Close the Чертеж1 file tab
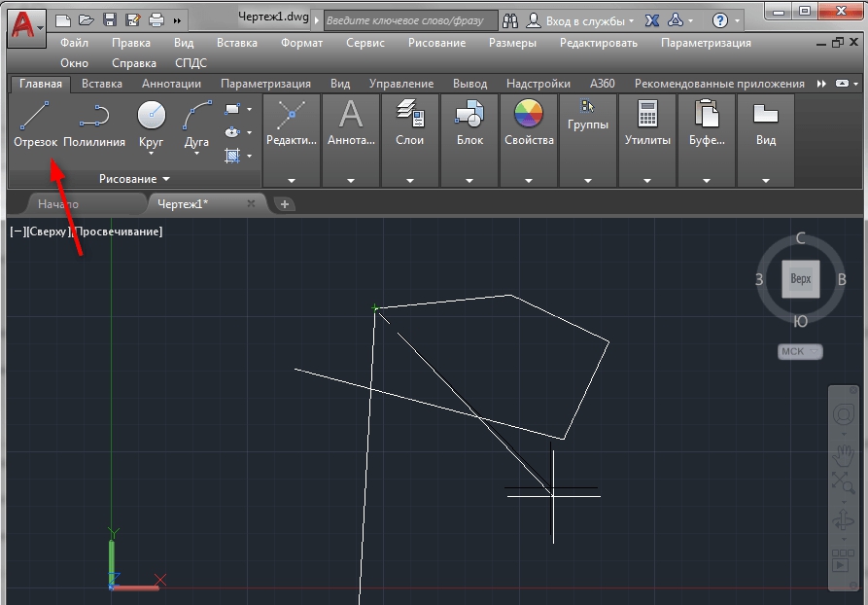868x605 pixels. click(251, 203)
